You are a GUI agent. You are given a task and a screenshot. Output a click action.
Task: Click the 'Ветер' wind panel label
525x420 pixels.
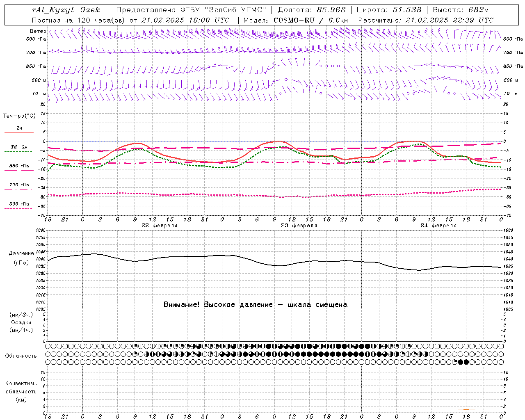coord(38,31)
